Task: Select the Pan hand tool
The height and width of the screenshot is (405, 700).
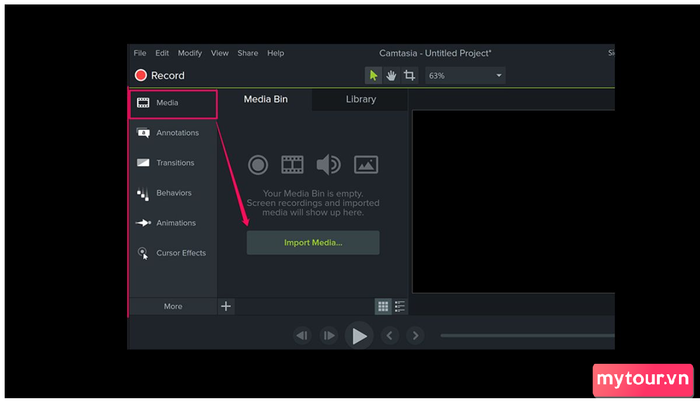Action: 391,75
